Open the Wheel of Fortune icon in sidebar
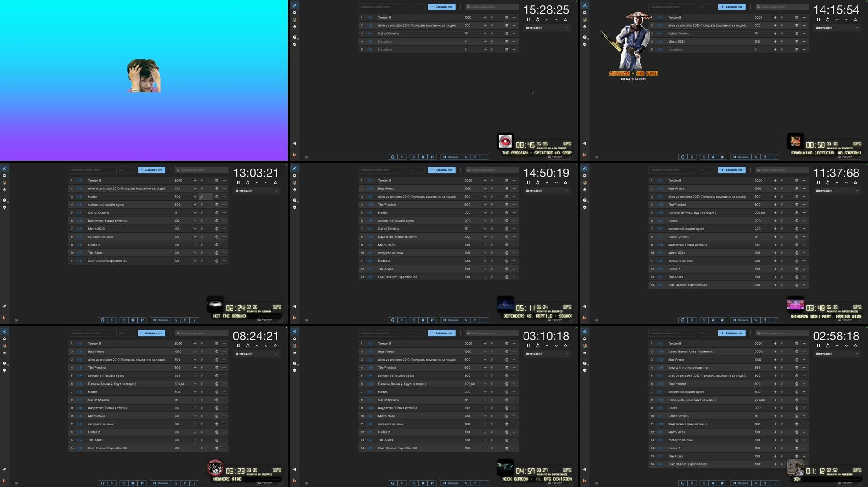868x487 pixels. click(4, 183)
